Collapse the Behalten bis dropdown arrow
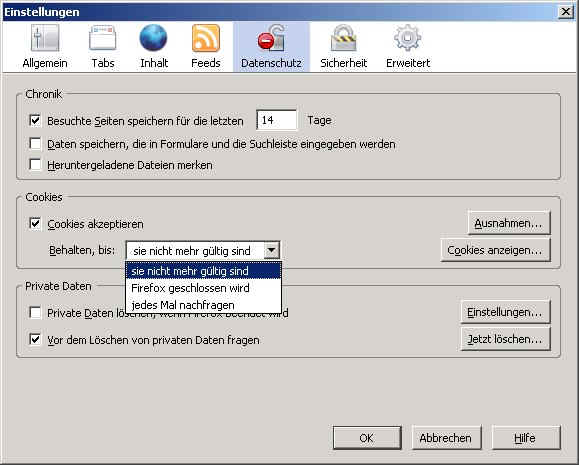 click(x=271, y=250)
